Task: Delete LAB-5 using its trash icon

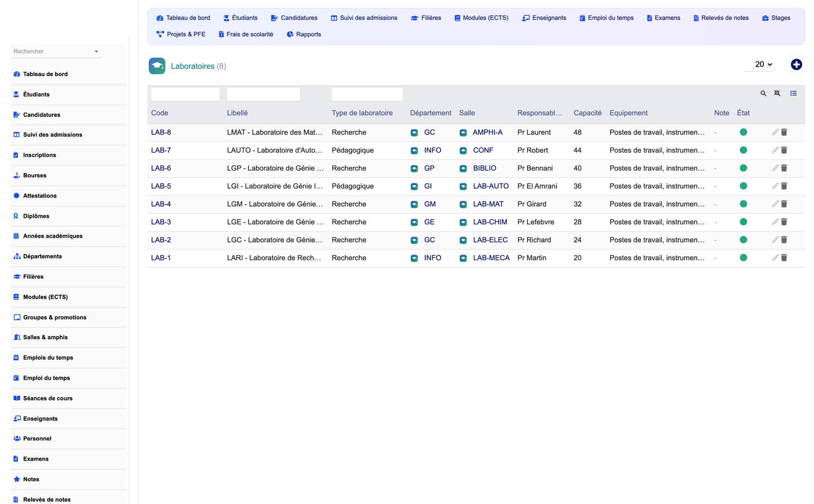Action: click(784, 186)
